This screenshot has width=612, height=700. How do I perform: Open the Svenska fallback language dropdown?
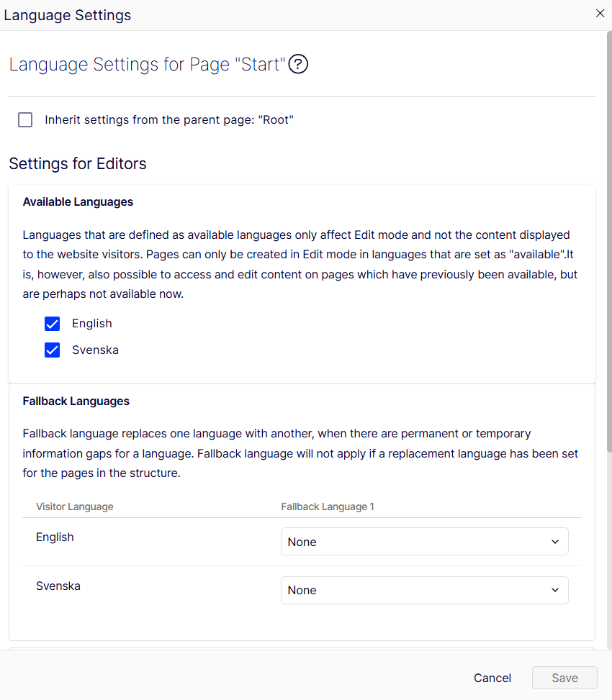click(x=424, y=590)
